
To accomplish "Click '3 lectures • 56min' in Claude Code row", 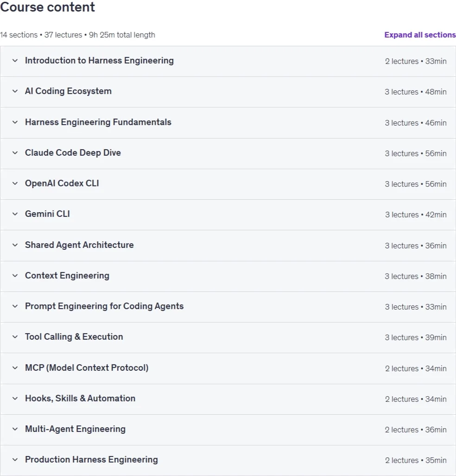I will (416, 153).
